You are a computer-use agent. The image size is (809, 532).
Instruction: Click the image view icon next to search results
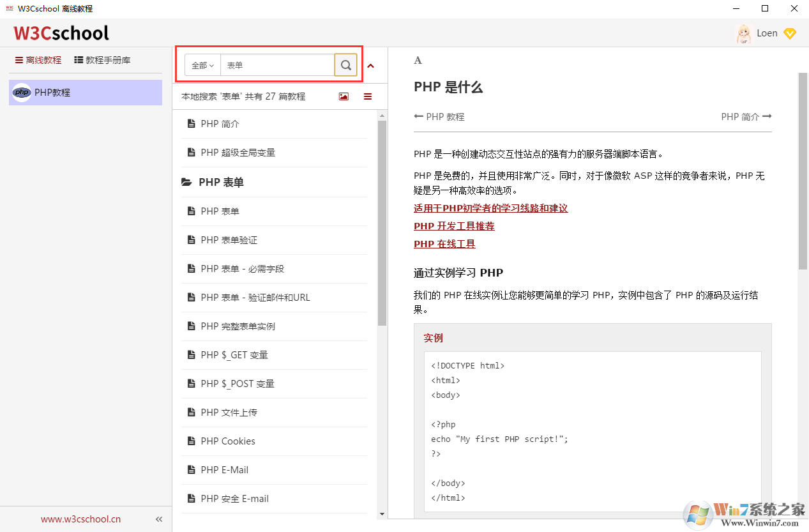click(344, 96)
